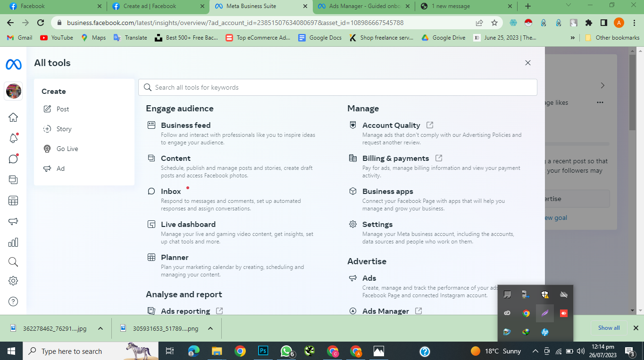Open Photoshop from the taskbar

tap(263, 351)
